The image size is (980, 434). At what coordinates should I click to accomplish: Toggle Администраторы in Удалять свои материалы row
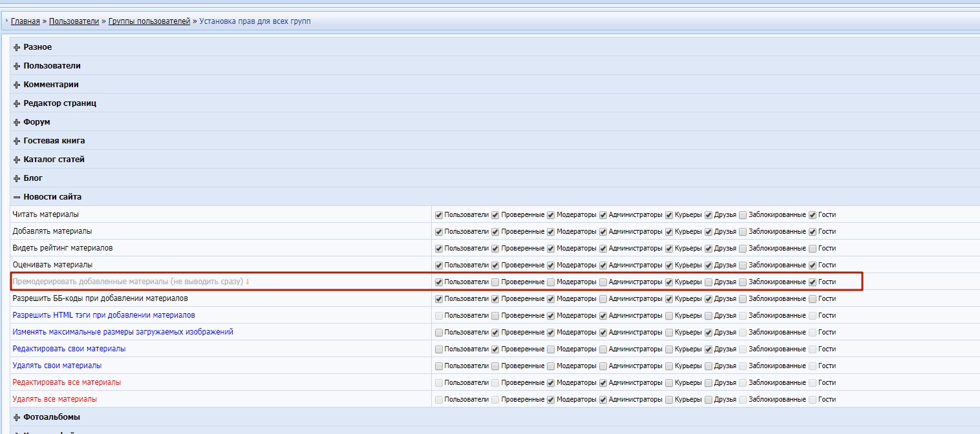603,366
